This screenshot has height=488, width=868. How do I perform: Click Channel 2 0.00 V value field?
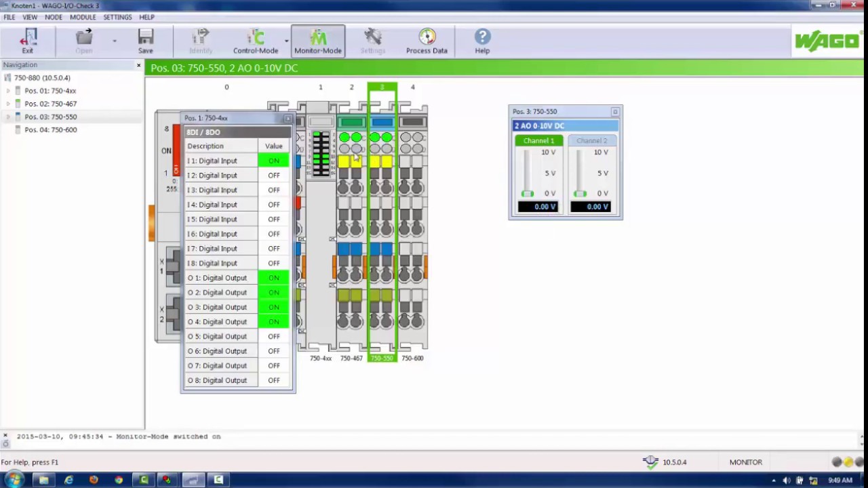[x=591, y=207]
